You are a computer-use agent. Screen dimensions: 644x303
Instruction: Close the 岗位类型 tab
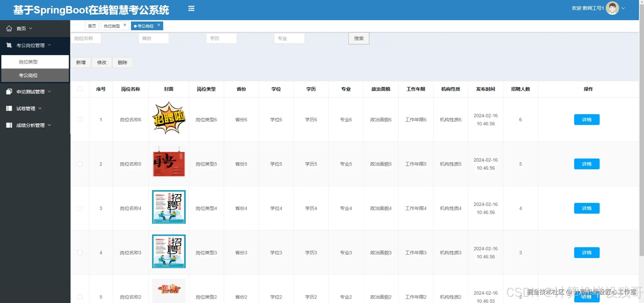(125, 25)
